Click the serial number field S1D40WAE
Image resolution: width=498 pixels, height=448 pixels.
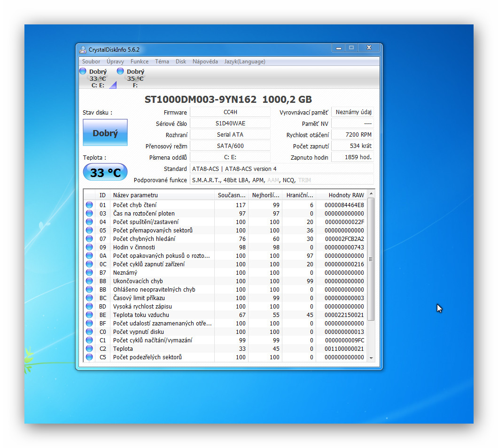[230, 123]
